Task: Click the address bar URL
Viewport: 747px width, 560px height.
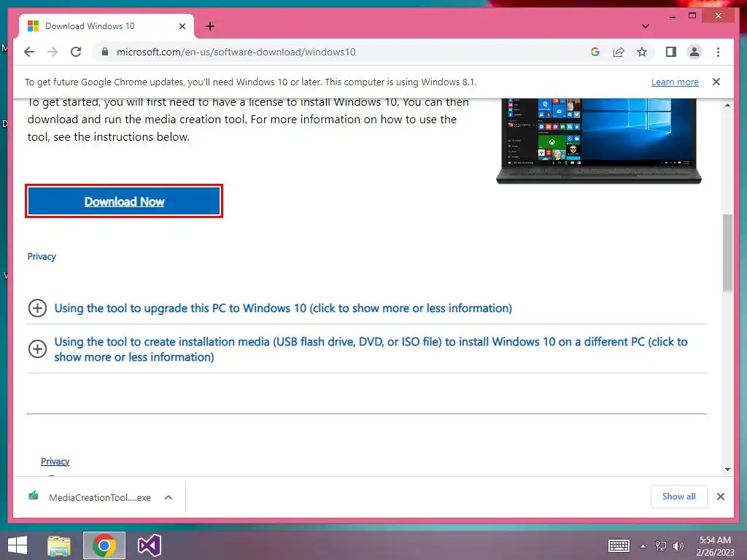Action: tap(236, 52)
